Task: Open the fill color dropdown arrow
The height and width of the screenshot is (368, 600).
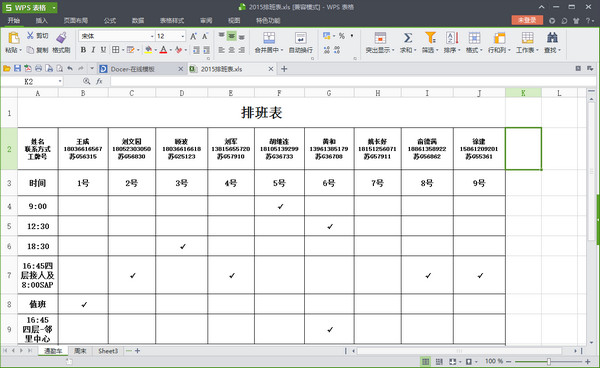Action: click(x=156, y=50)
